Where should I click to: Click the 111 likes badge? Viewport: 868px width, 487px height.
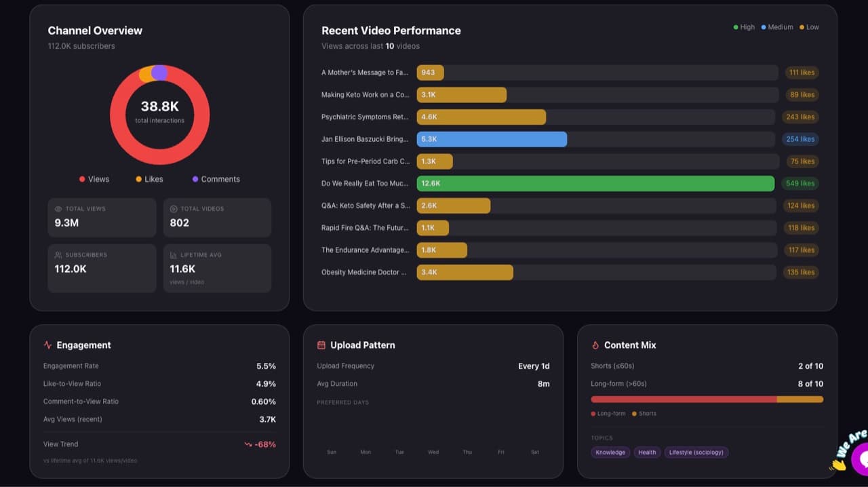[x=802, y=73]
